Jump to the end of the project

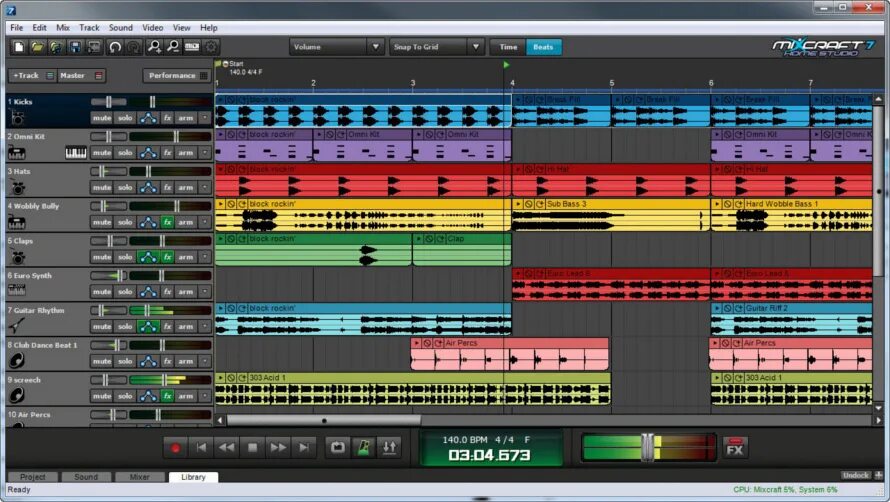(x=304, y=448)
